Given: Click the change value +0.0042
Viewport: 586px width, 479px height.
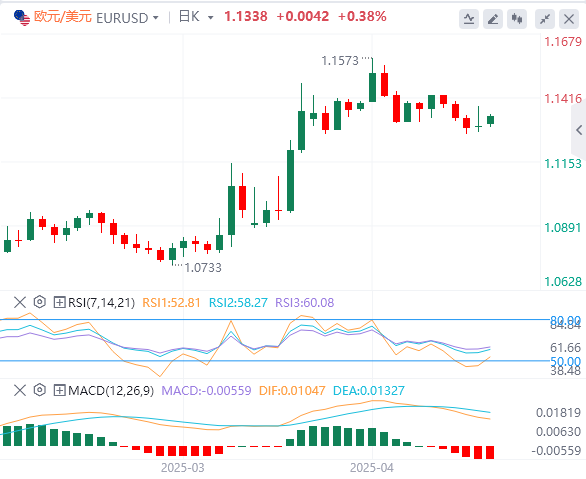Looking at the screenshot, I should tap(303, 16).
